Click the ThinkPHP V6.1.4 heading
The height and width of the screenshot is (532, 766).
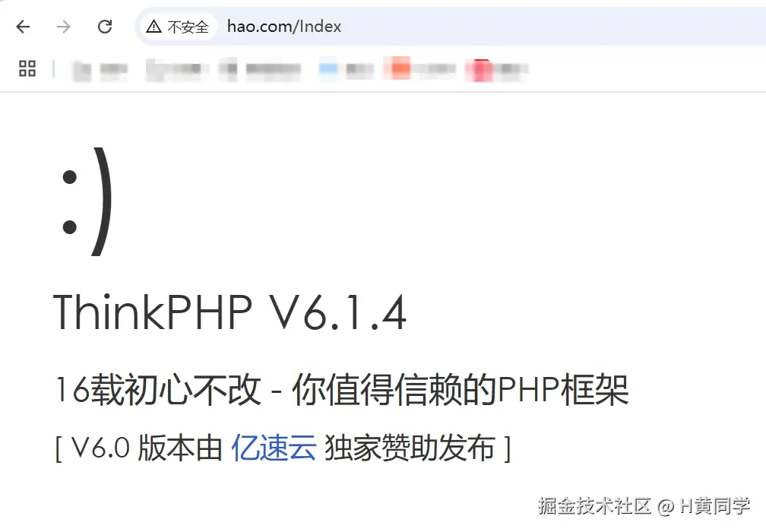[229, 312]
